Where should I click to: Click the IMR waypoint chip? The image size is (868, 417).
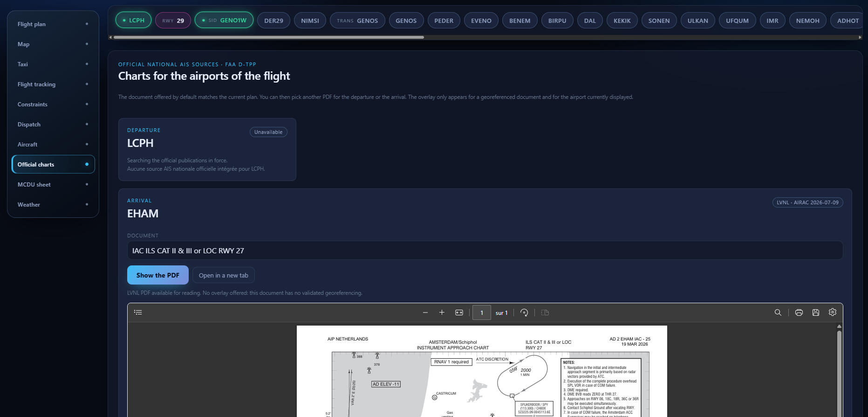click(772, 21)
